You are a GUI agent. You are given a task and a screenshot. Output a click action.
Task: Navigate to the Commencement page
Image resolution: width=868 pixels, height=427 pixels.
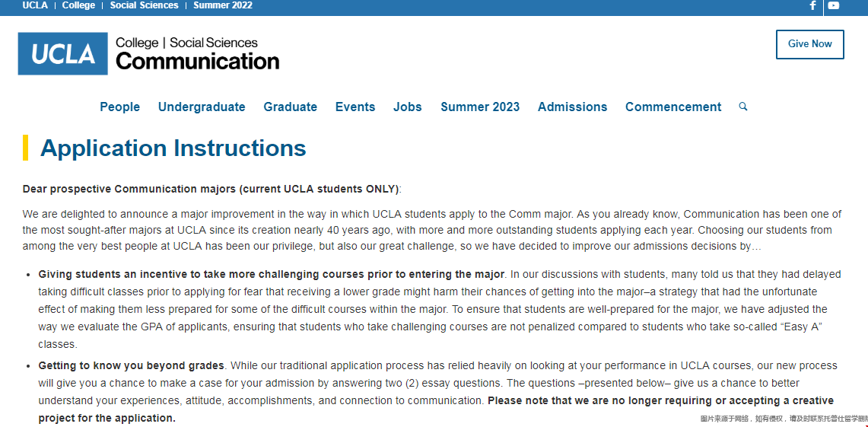(x=673, y=107)
